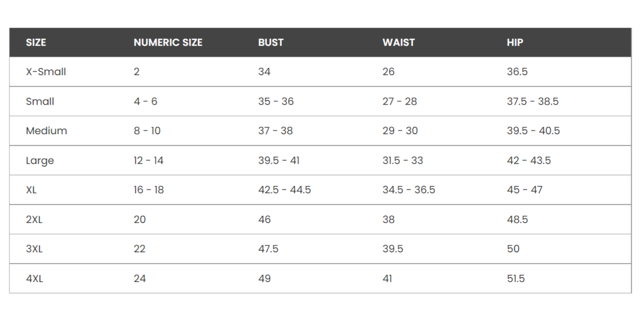This screenshot has width=644, height=322.
Task: Click the 3XL size label
Action: pyautogui.click(x=34, y=249)
